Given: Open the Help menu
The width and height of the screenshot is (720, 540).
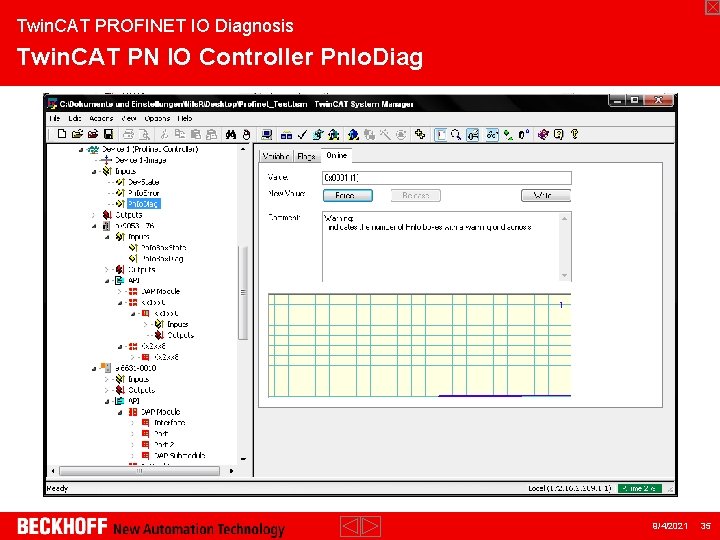Looking at the screenshot, I should (x=185, y=118).
